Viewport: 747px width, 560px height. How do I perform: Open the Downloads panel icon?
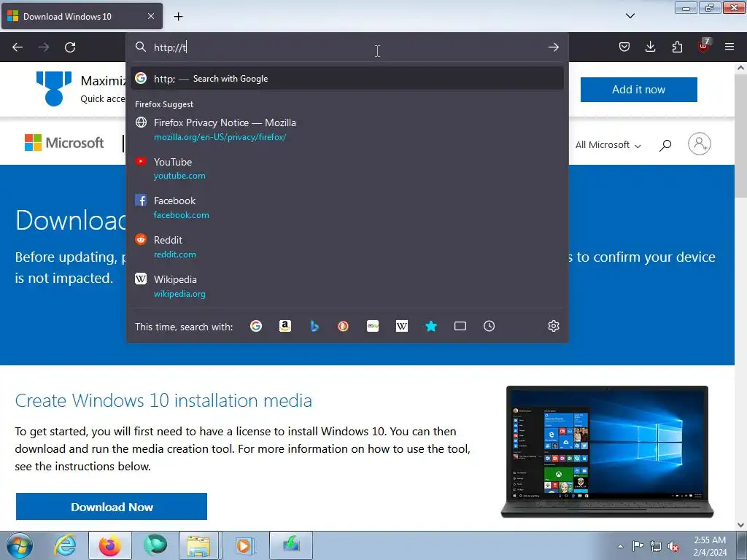click(650, 47)
